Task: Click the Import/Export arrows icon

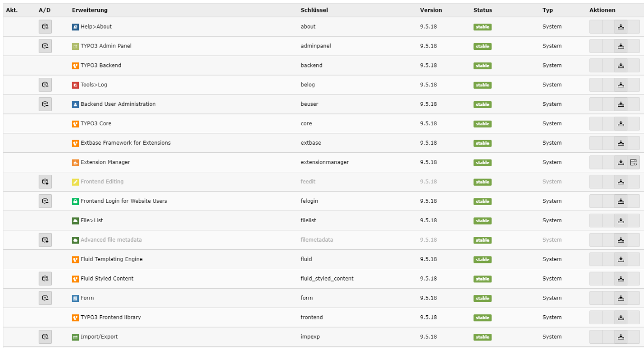Action: pos(75,337)
